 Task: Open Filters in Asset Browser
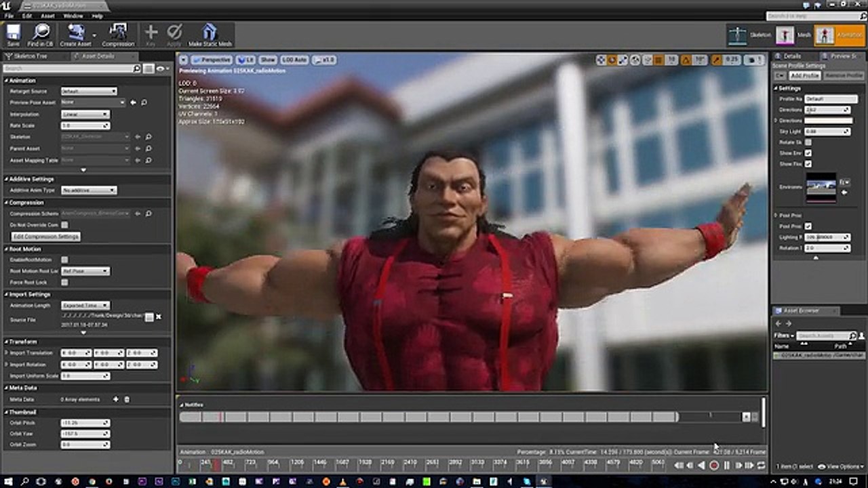[783, 335]
